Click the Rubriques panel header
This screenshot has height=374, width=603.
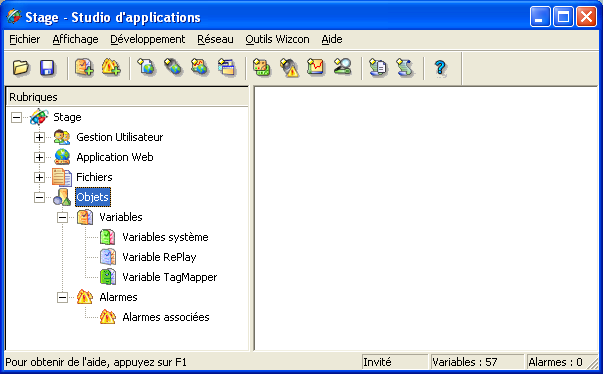127,97
